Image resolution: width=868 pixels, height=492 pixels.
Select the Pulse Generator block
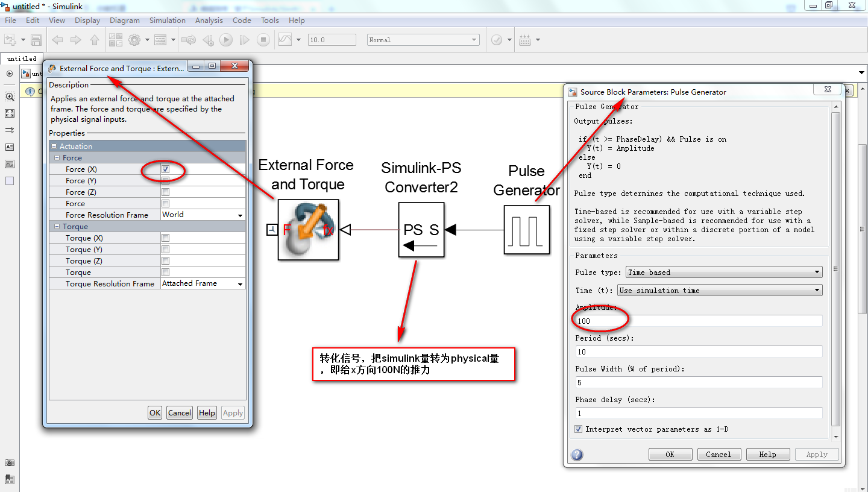[527, 230]
